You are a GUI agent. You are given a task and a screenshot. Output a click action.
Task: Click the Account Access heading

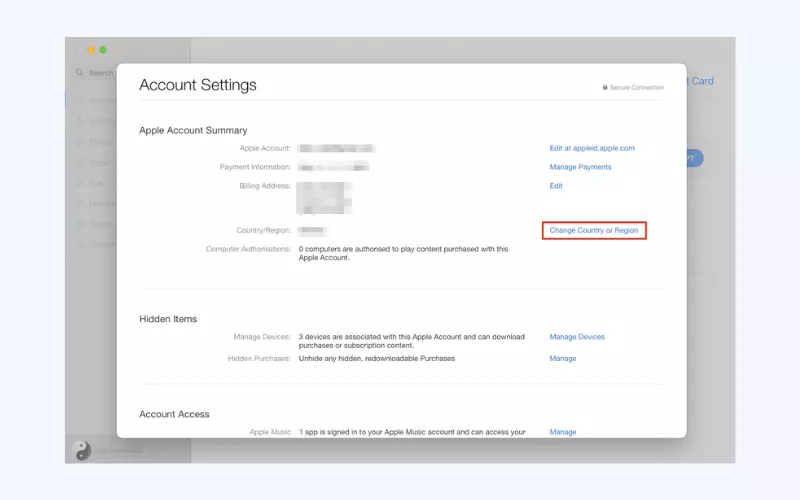click(174, 414)
